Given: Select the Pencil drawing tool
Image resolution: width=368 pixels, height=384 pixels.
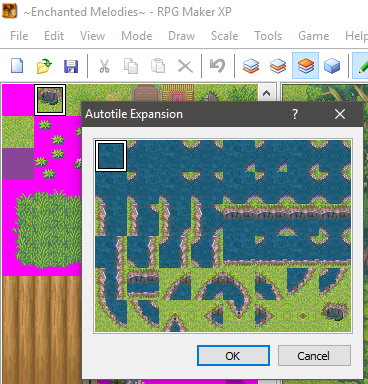Looking at the screenshot, I should pos(361,66).
